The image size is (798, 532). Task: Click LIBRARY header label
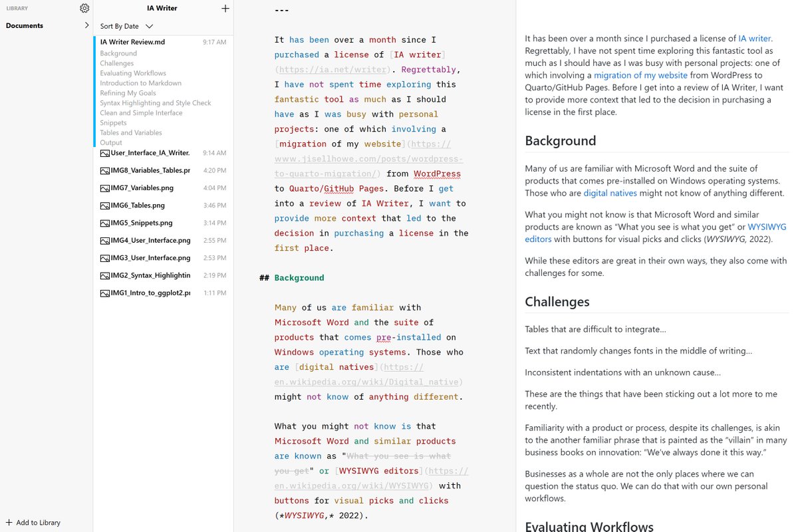tap(17, 9)
